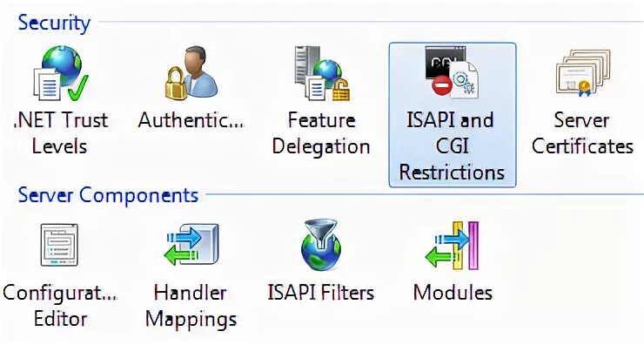The width and height of the screenshot is (644, 345).
Task: Open the ISAPI Filters funnel icon
Action: pyautogui.click(x=321, y=245)
